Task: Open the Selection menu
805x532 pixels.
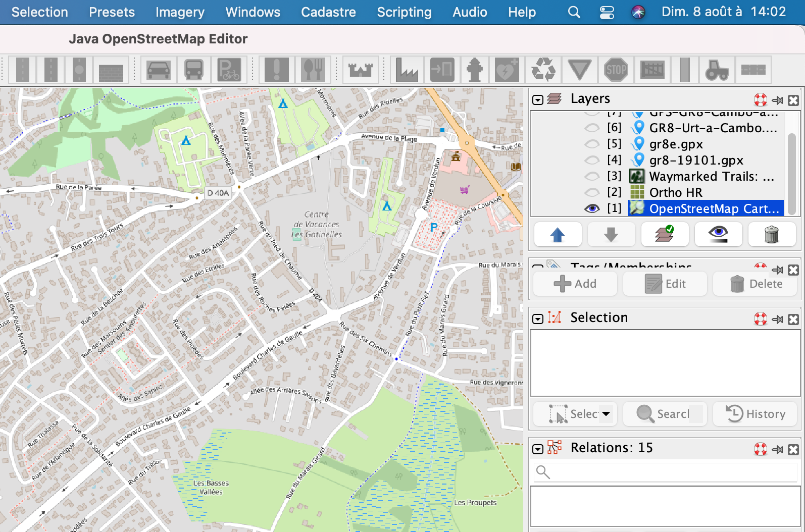Action: (40, 12)
